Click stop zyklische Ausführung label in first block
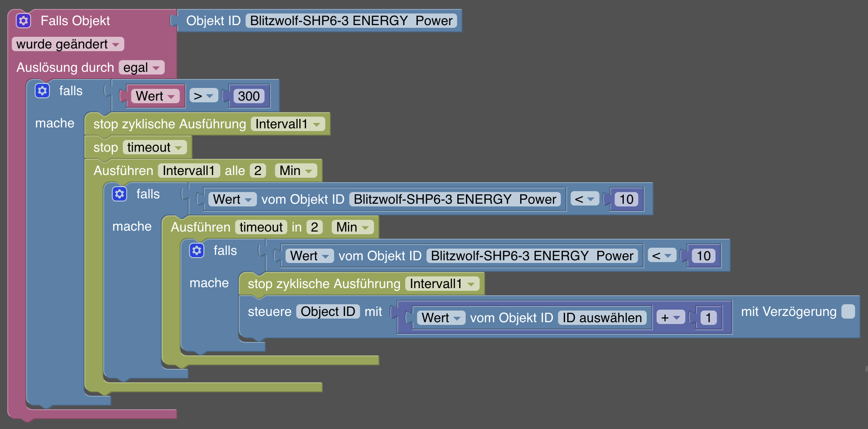This screenshot has width=868, height=429. 170,124
